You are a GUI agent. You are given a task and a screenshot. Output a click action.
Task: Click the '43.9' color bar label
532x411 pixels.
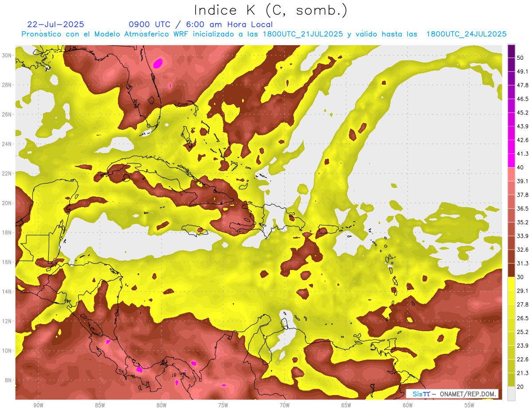(x=523, y=126)
